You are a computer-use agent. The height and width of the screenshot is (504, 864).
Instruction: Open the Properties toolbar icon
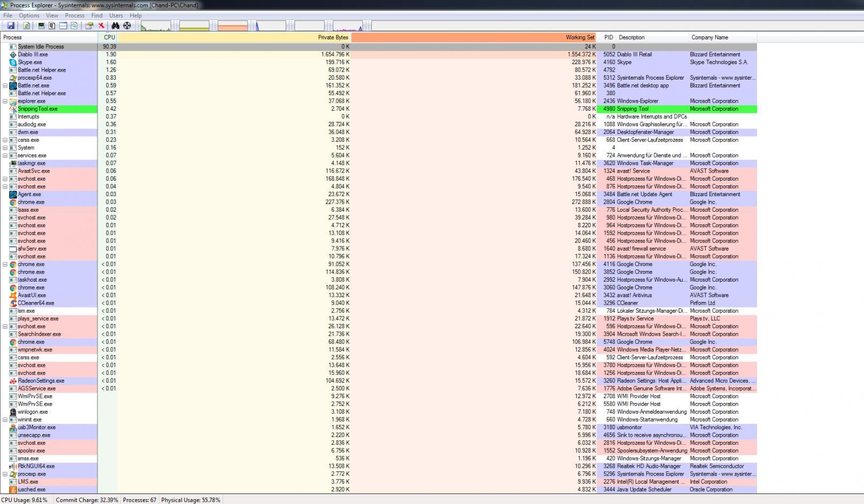pos(89,26)
